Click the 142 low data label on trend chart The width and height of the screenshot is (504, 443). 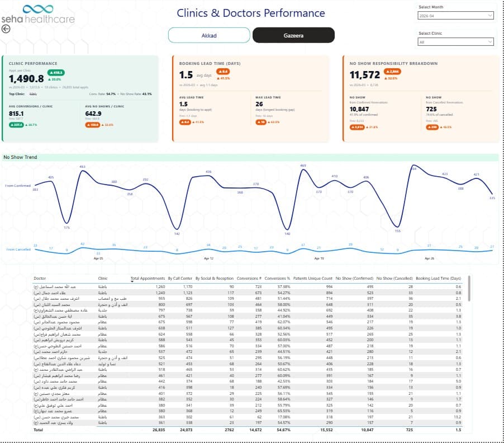pyautogui.click(x=177, y=234)
